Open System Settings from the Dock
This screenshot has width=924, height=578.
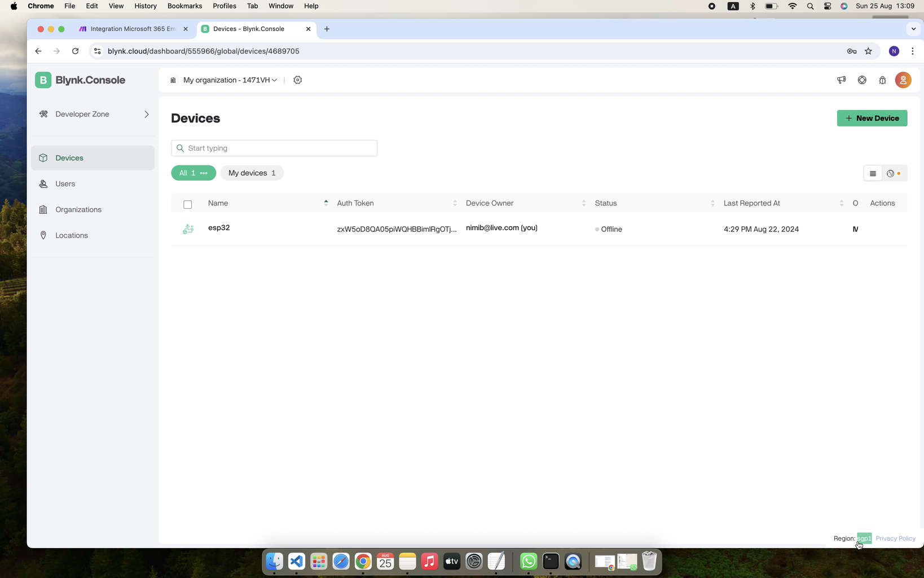click(x=474, y=562)
